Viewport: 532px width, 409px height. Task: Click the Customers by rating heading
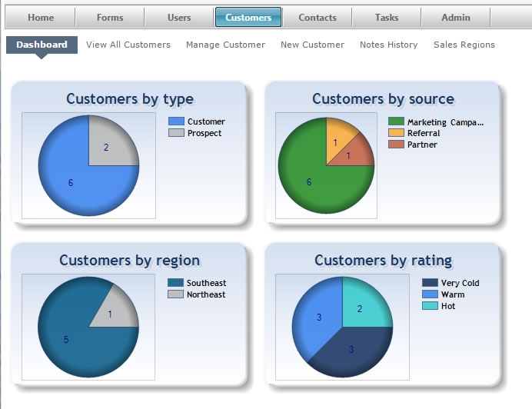pos(384,261)
